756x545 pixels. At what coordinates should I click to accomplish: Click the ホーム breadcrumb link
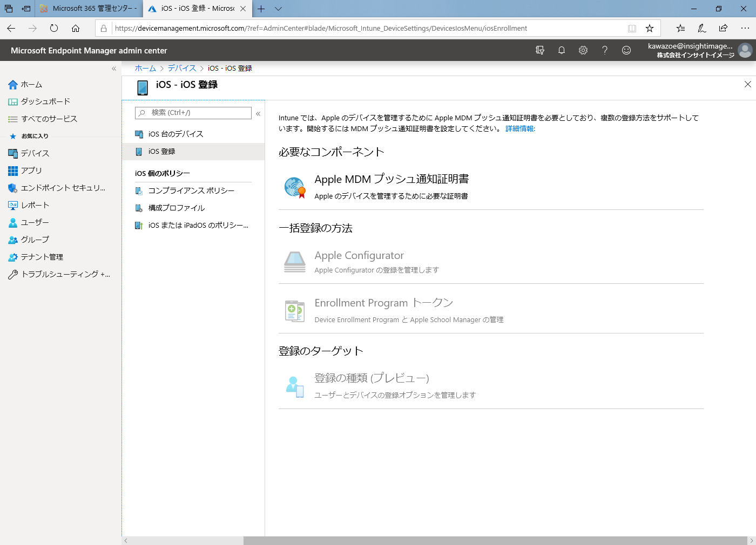pos(145,68)
